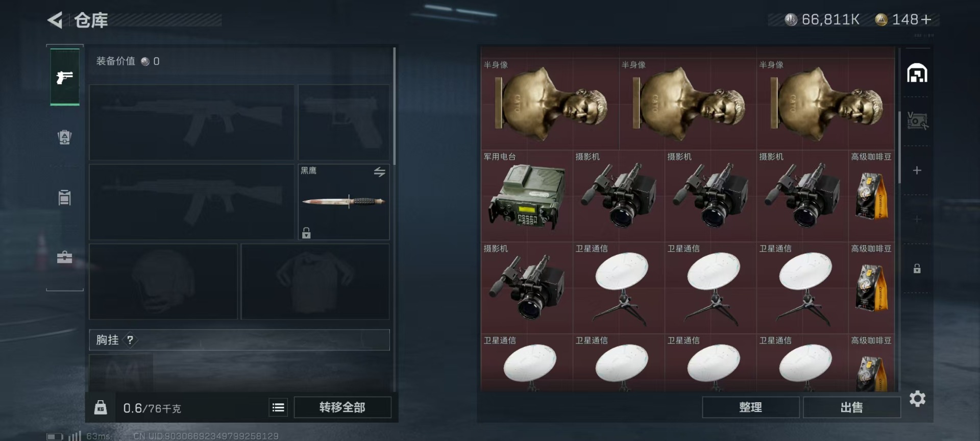The image size is (980, 441).
Task: Go back using the arrow beside 仓库
Action: (x=55, y=20)
